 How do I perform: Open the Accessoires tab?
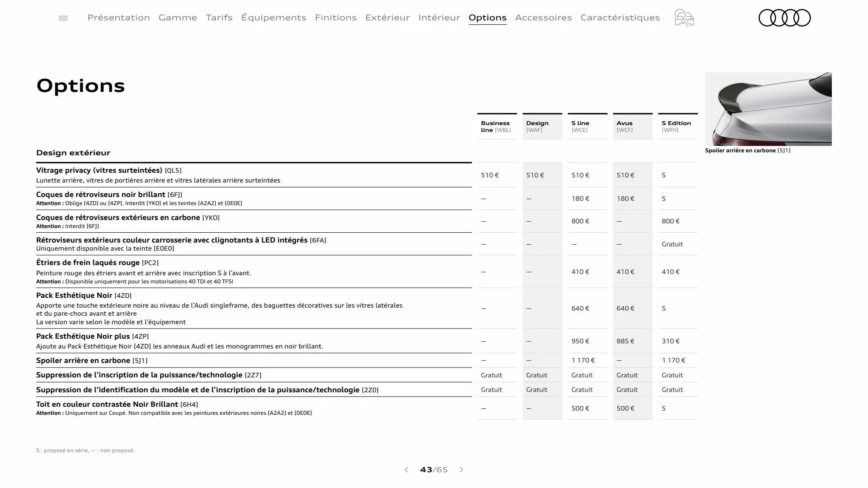(x=543, y=17)
